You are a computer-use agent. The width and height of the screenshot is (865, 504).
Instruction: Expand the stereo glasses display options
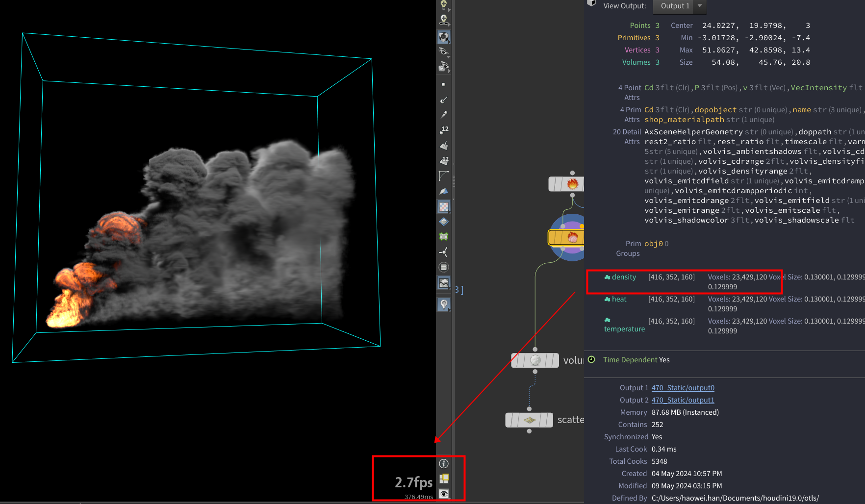click(449, 57)
